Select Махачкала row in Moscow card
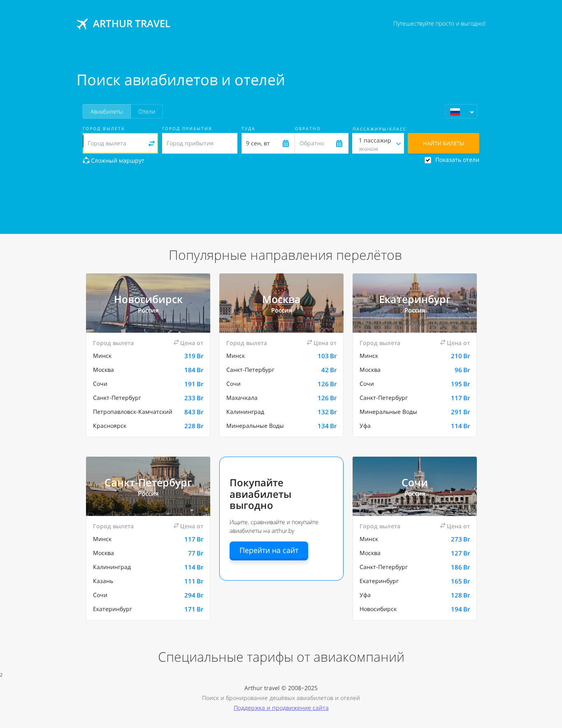The height and width of the screenshot is (728, 562). (x=281, y=398)
